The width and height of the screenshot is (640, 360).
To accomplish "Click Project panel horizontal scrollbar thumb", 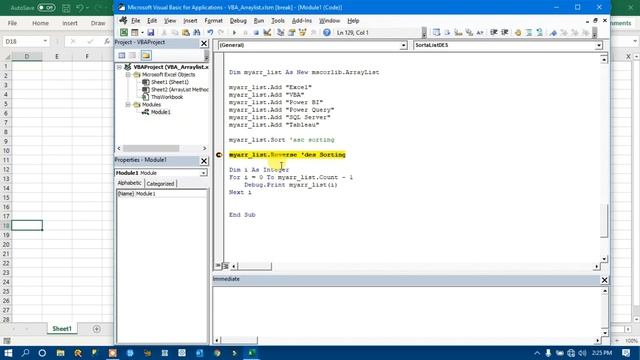I will click(151, 148).
